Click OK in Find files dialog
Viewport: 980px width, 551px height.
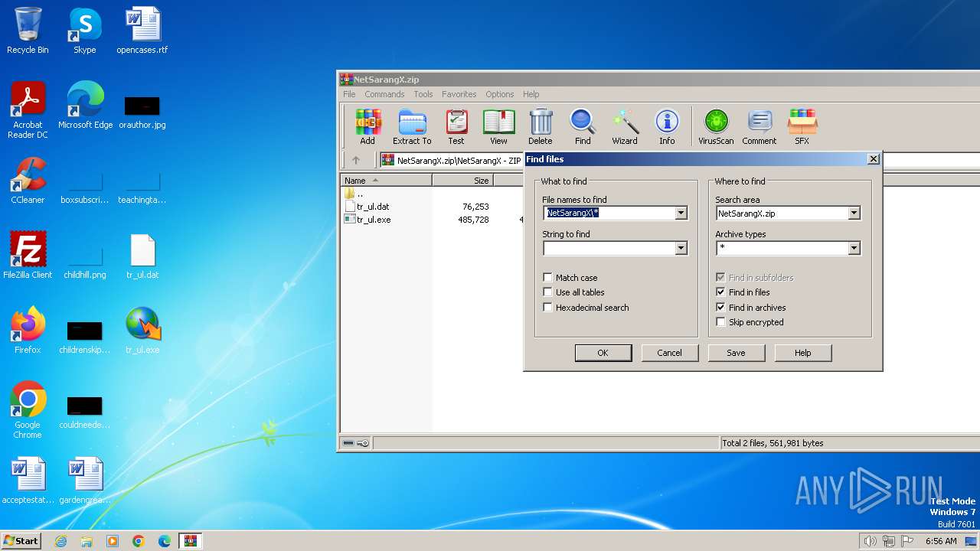[603, 353]
